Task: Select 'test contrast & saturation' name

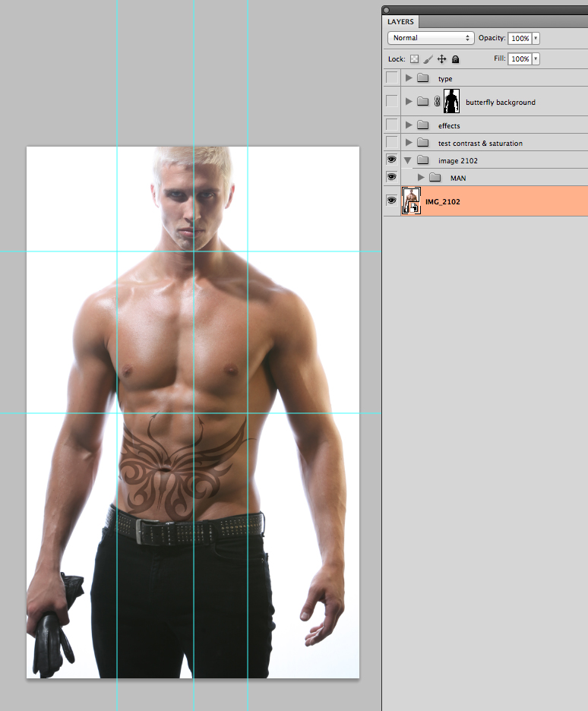Action: point(480,144)
